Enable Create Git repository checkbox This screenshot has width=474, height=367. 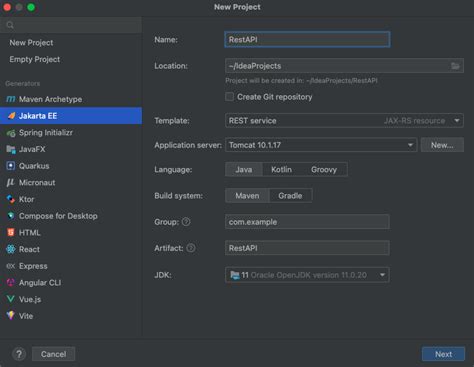[x=229, y=97]
